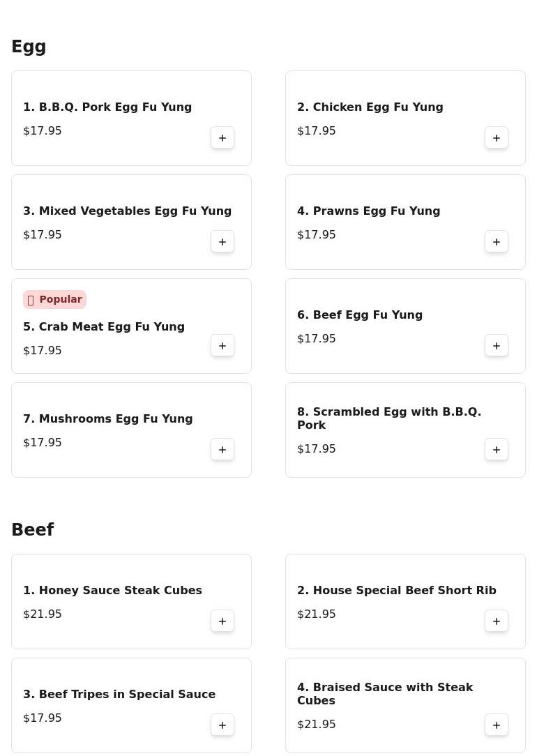
Task: Open House Special Beef Short Rib title
Action: click(x=396, y=590)
